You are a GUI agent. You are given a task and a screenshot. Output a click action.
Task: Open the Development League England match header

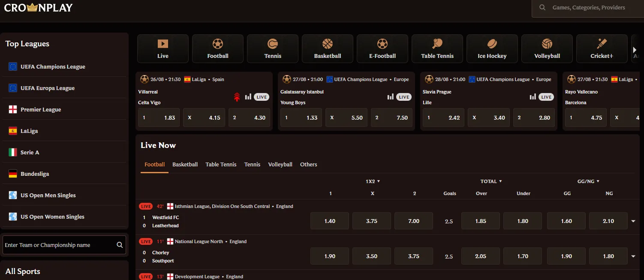(x=197, y=277)
